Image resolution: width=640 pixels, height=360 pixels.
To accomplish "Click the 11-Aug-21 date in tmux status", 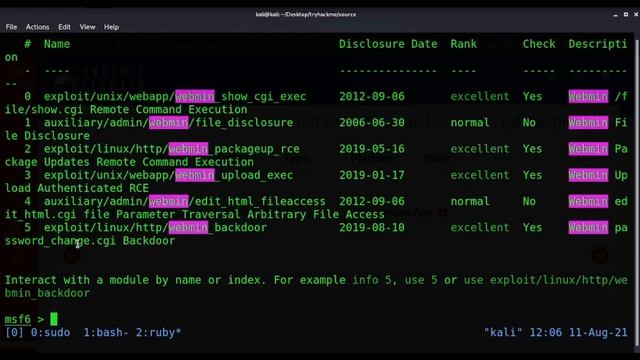I will pyautogui.click(x=598, y=332).
